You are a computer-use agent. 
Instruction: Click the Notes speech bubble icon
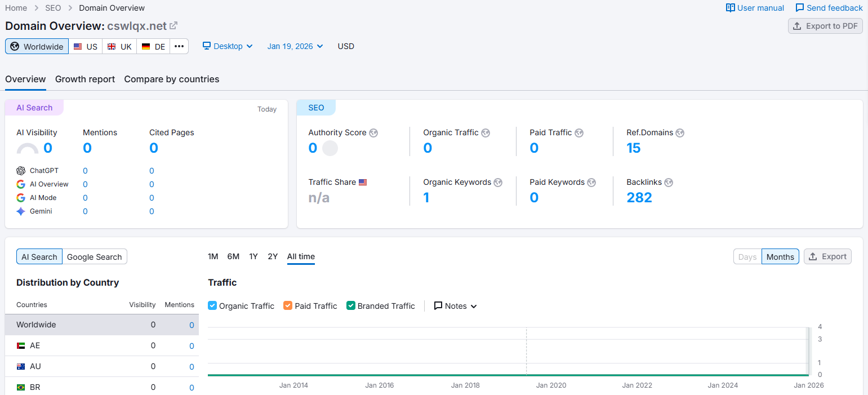click(438, 306)
